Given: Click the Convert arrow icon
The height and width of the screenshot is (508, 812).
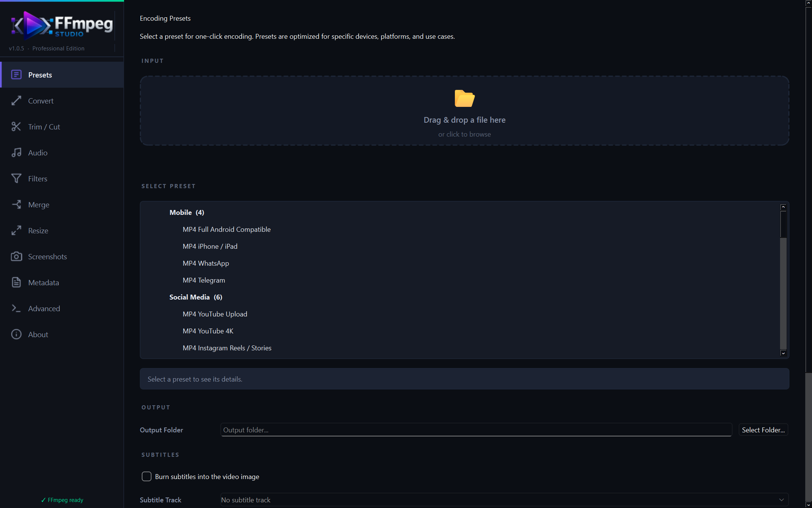Looking at the screenshot, I should [16, 100].
